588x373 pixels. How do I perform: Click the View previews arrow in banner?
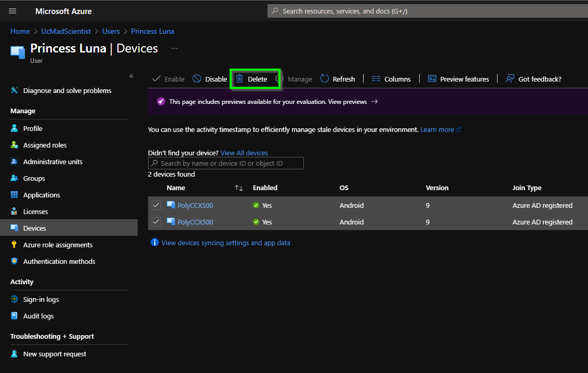click(374, 102)
